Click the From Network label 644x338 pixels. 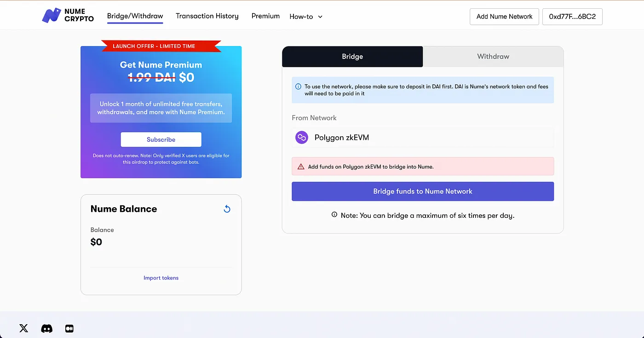314,118
